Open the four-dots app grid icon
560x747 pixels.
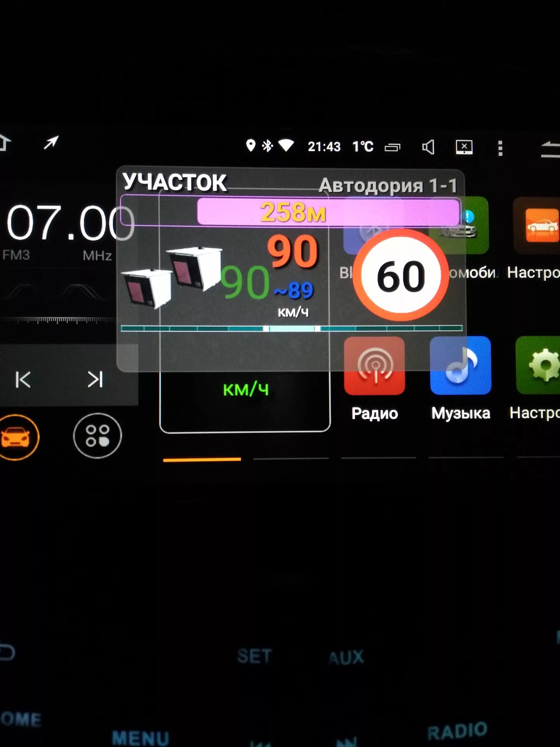click(x=97, y=436)
